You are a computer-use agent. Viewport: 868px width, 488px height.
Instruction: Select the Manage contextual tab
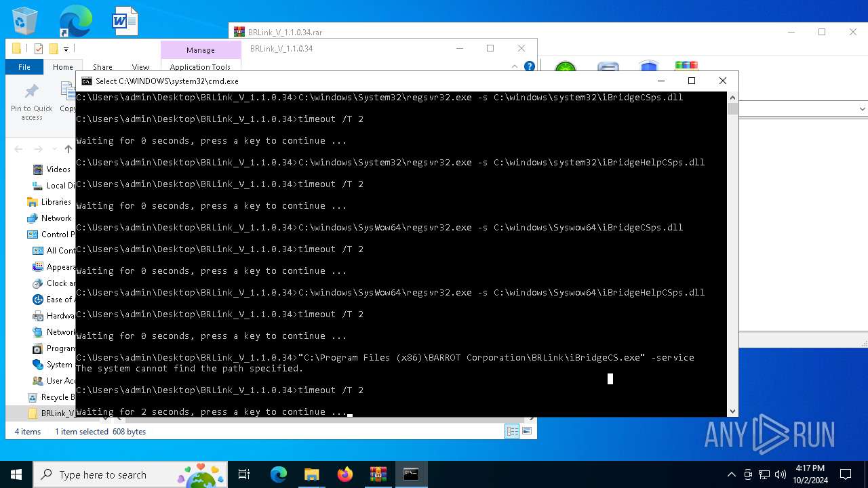coord(201,50)
